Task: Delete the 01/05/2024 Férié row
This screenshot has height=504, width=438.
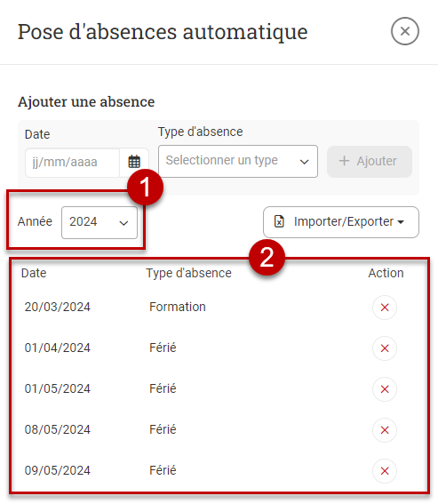Action: tap(385, 389)
